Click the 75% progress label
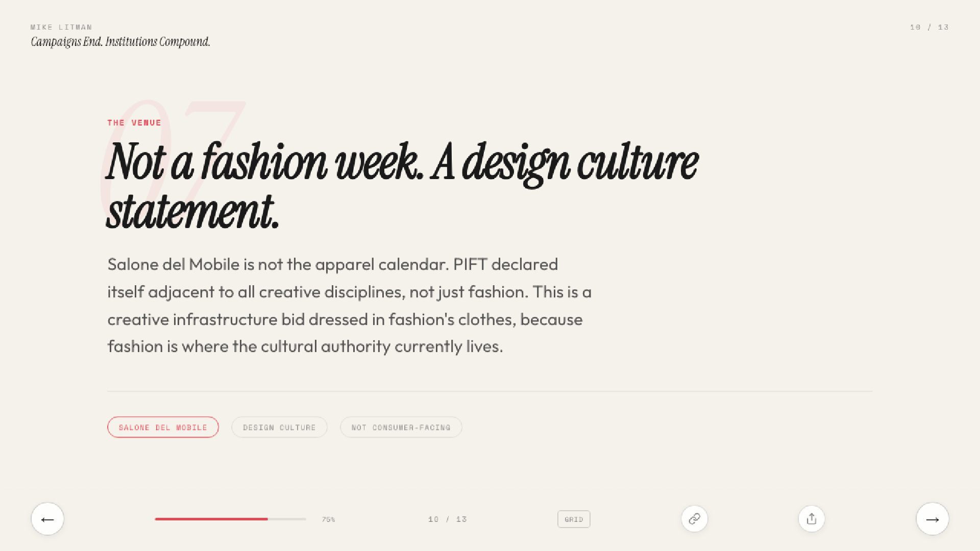Image resolution: width=980 pixels, height=551 pixels. click(x=328, y=519)
